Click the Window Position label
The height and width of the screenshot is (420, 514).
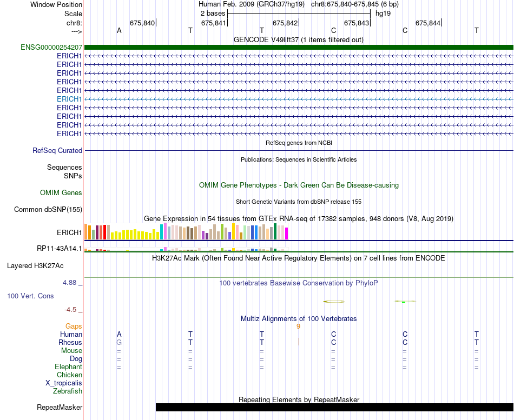pos(56,4)
